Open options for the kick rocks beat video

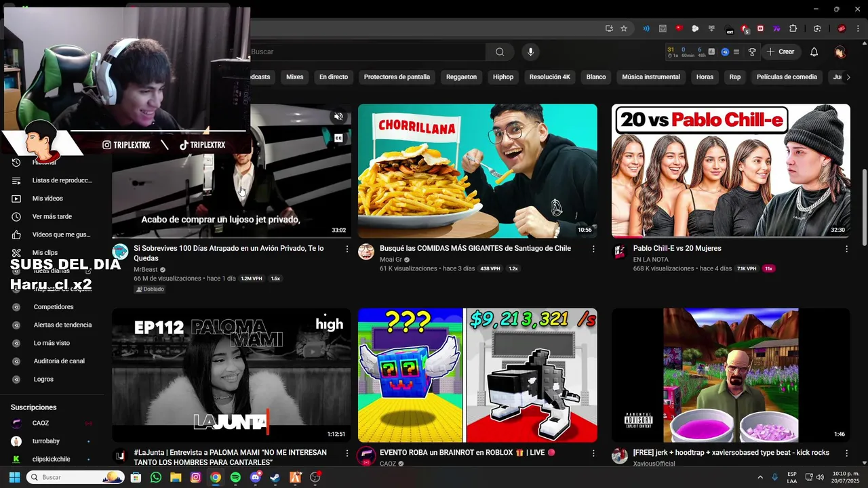click(x=846, y=453)
